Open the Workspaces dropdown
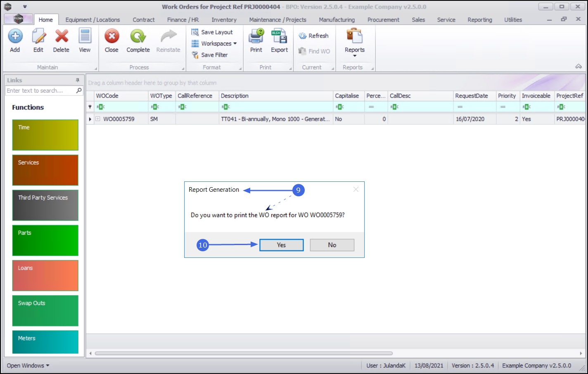Screen dimensions: 588x374 214,43
